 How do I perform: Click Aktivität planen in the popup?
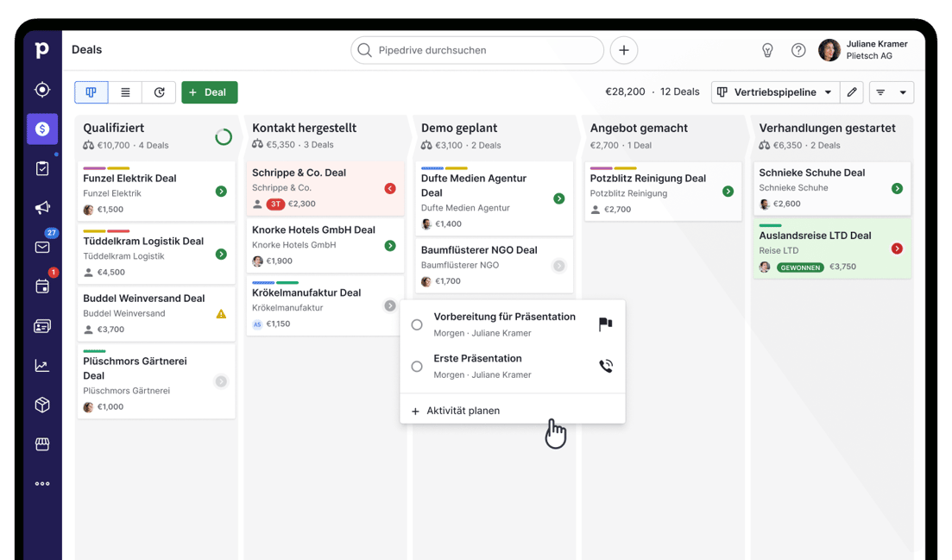463,411
